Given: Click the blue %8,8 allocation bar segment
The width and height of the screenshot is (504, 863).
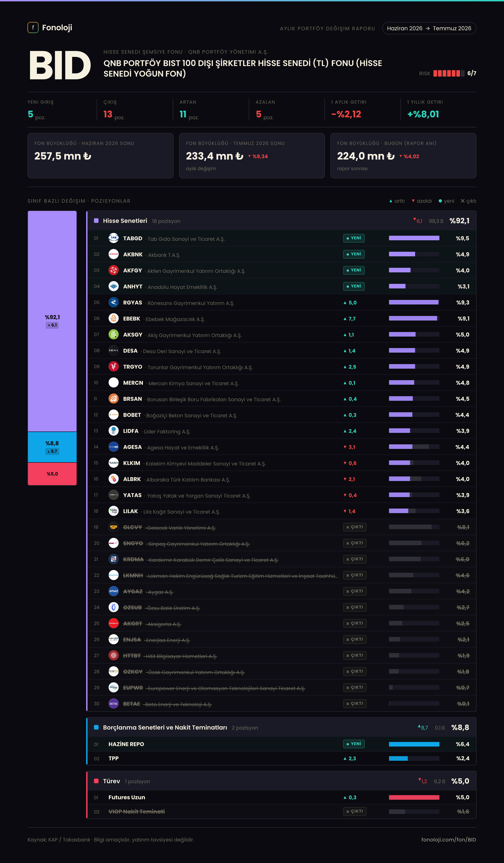Looking at the screenshot, I should coord(52,447).
